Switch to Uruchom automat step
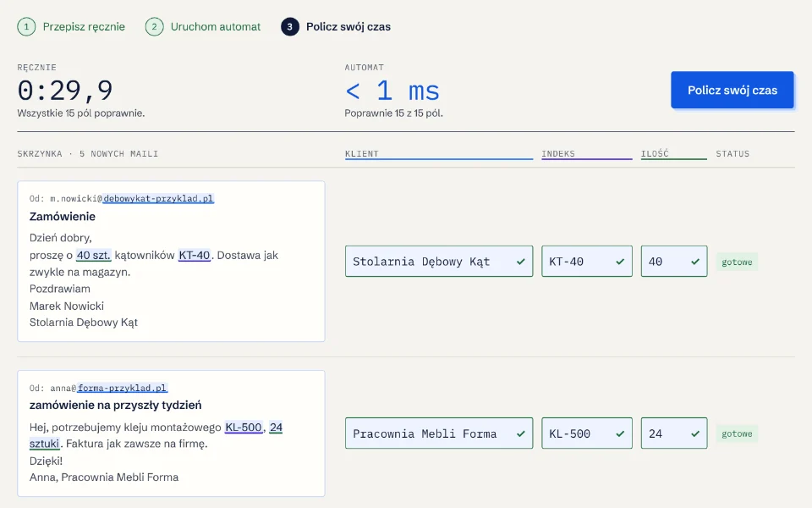Screen dimensions: 812x508 pos(216,26)
